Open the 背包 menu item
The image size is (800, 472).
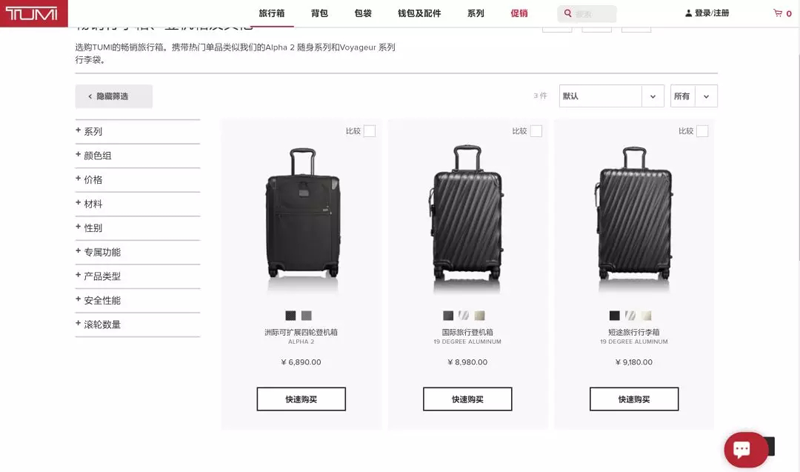click(x=319, y=13)
